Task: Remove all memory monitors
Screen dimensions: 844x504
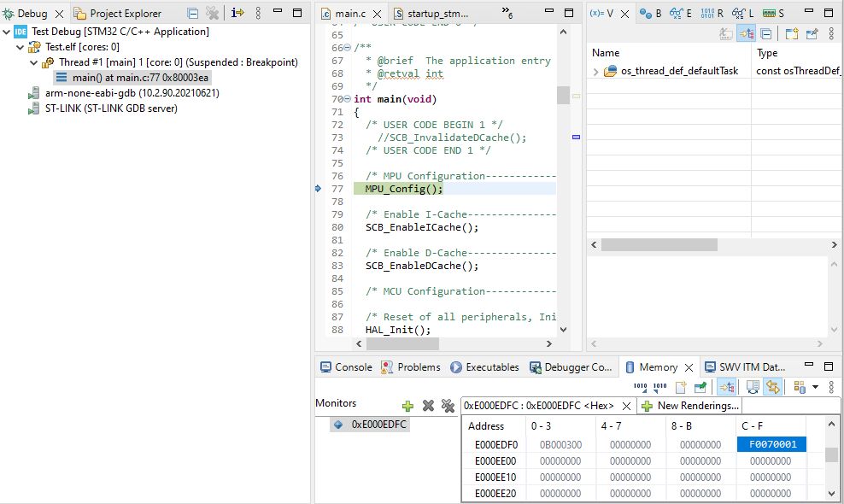Action: pyautogui.click(x=448, y=406)
